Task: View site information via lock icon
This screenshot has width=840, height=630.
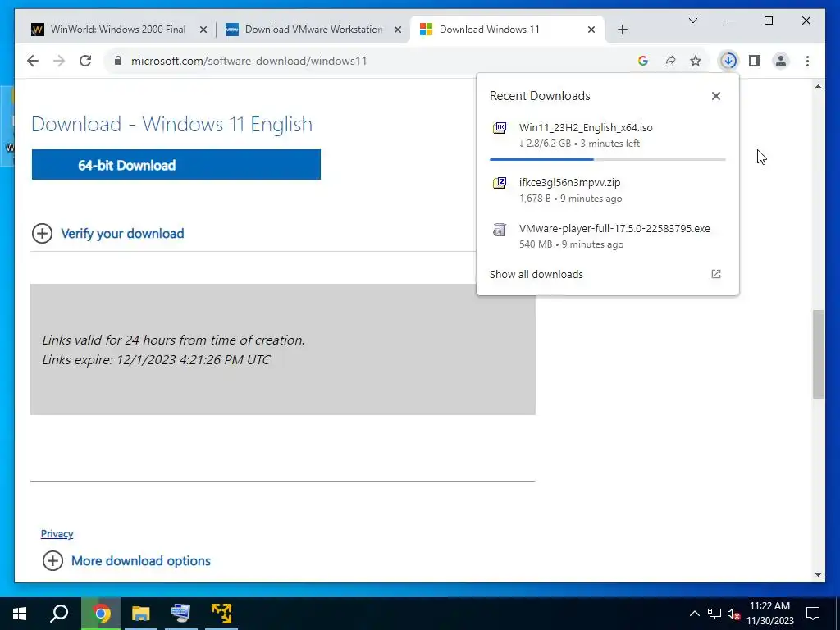Action: [x=118, y=61]
